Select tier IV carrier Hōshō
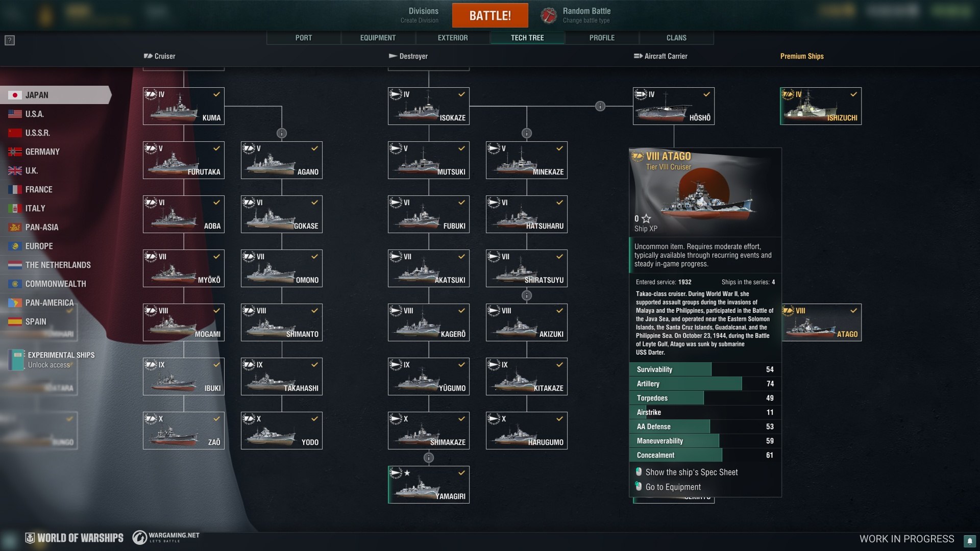 click(x=674, y=106)
